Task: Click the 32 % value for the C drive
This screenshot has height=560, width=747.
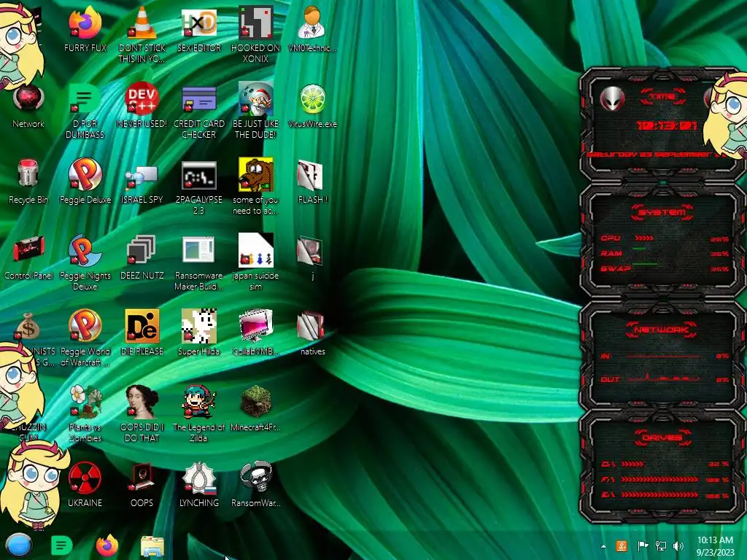Action: (x=719, y=464)
